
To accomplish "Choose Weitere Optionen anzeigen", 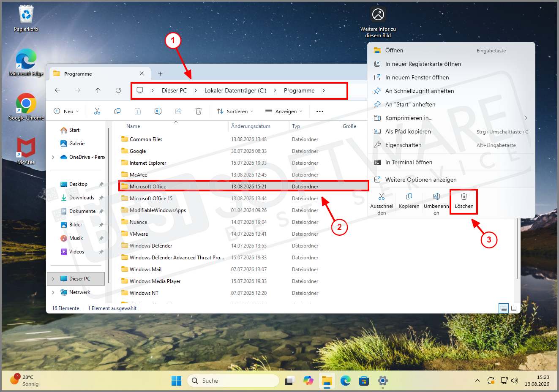I will pos(451,180).
